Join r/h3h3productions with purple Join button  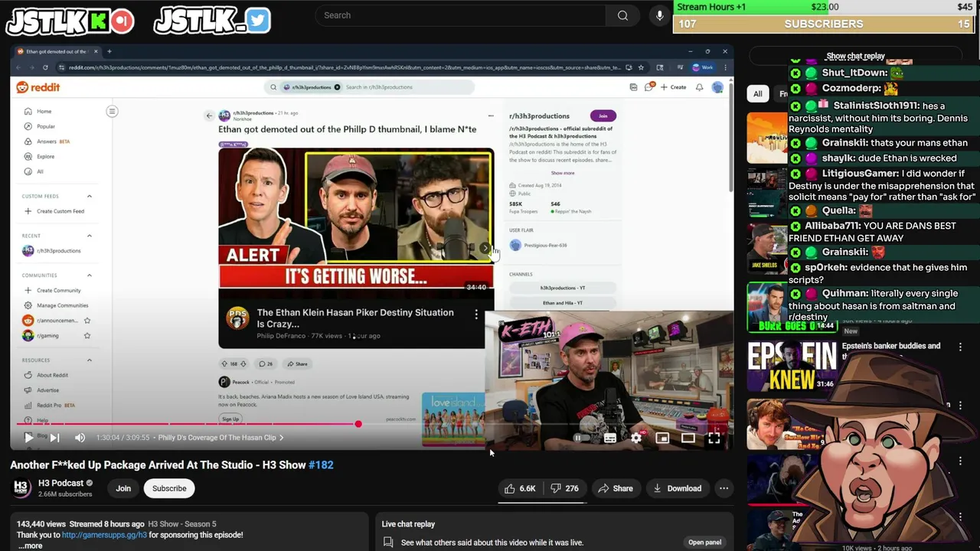(603, 116)
